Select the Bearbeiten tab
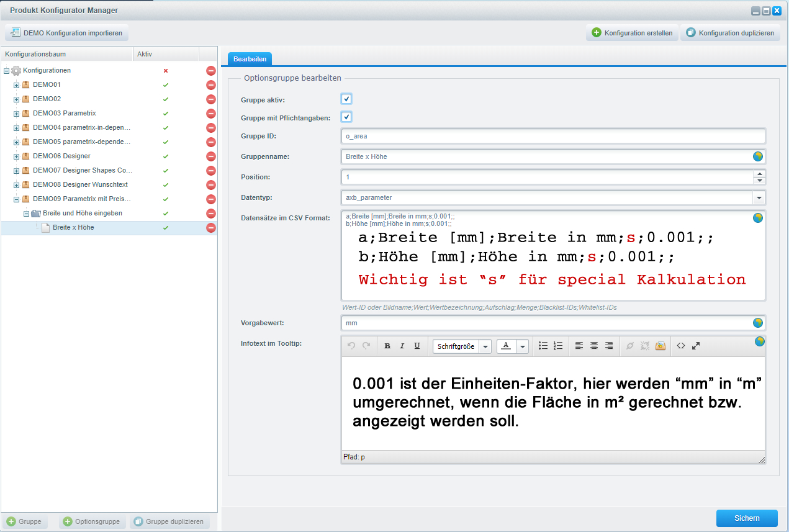Image resolution: width=789 pixels, height=532 pixels. click(x=250, y=59)
